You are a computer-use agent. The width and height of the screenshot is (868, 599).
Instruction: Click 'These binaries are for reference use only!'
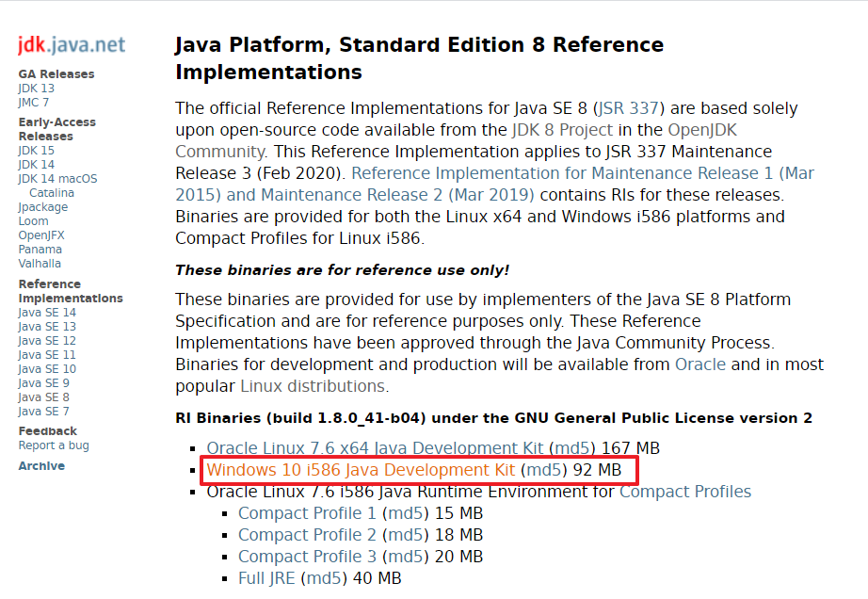(x=342, y=270)
